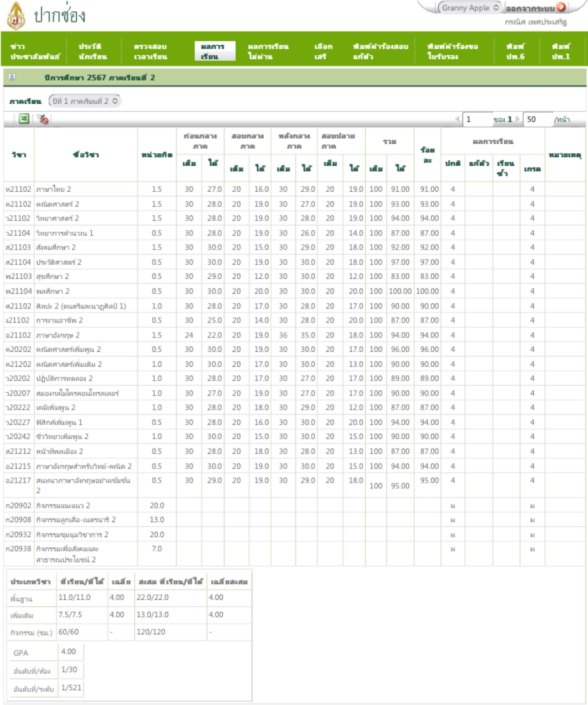Open พิมพ์คำร้องขอใบรับรอง menu item
Viewport: 588px width, 705px height.
point(452,51)
